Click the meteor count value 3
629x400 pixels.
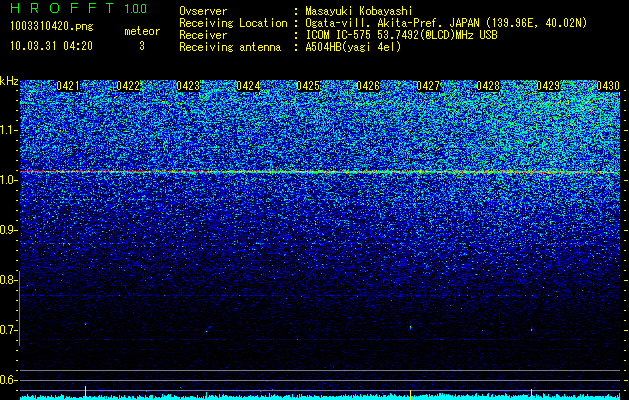pos(142,46)
